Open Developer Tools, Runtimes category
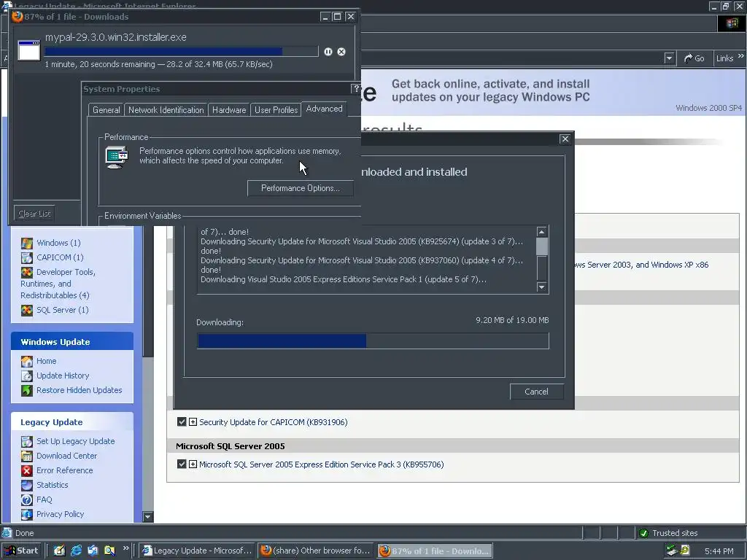Viewport: 747px width, 560px height. [x=58, y=284]
